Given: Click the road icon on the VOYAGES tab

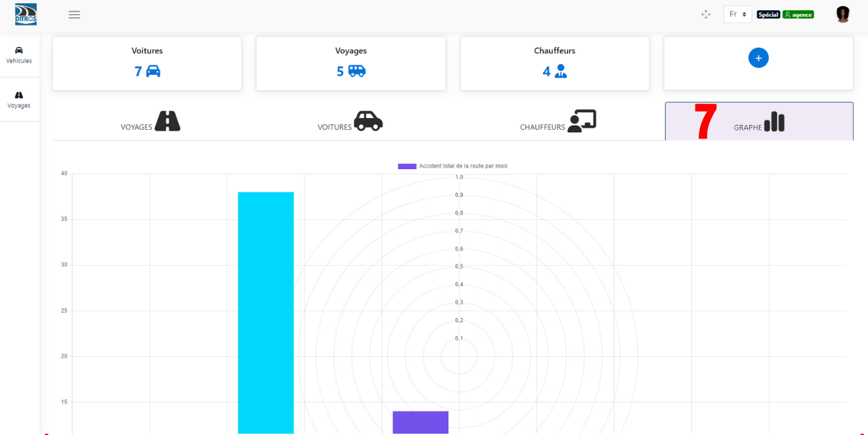Looking at the screenshot, I should click(x=167, y=121).
